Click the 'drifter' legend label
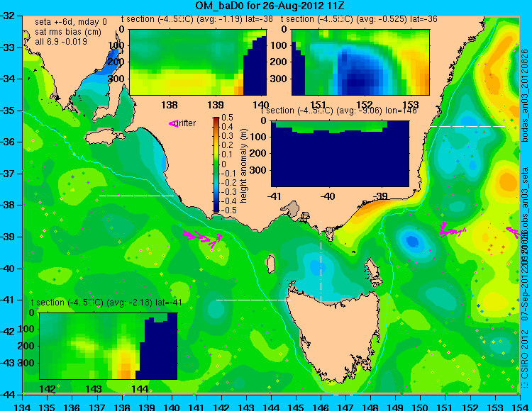The height and width of the screenshot is (411, 532). pyautogui.click(x=187, y=123)
